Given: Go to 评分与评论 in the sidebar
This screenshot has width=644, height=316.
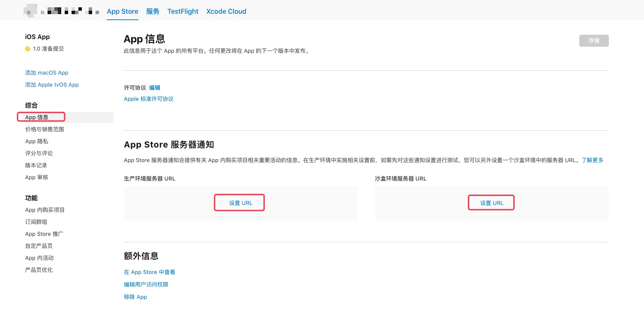Looking at the screenshot, I should [x=39, y=153].
